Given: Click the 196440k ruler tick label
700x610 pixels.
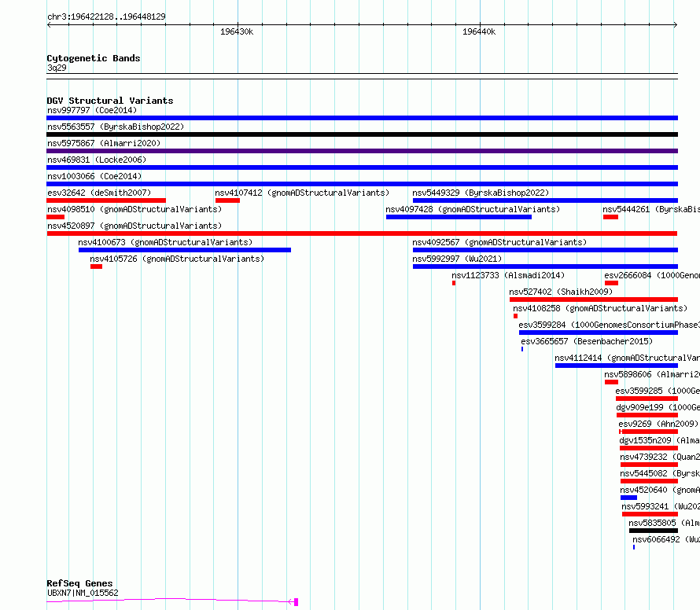Looking at the screenshot, I should 479,31.
